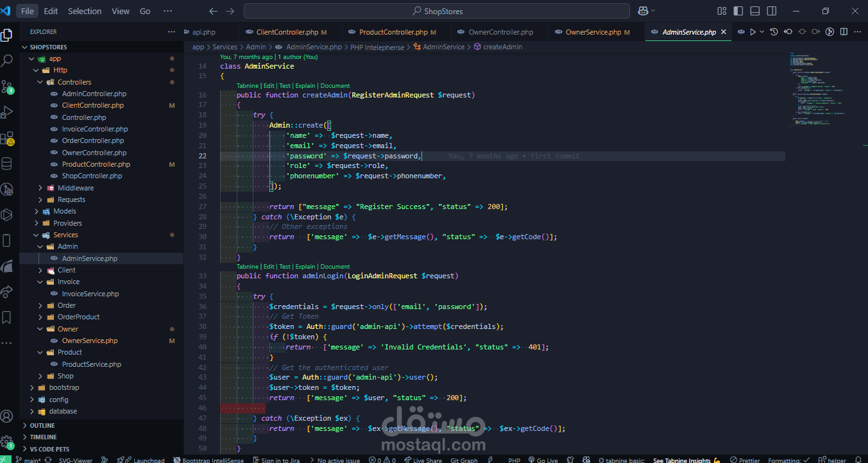The width and height of the screenshot is (868, 463).
Task: Open the Explorer view in activity bar
Action: (x=7, y=35)
